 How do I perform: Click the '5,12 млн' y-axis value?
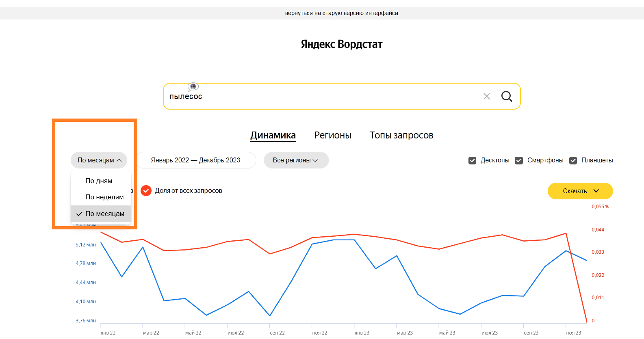(86, 245)
